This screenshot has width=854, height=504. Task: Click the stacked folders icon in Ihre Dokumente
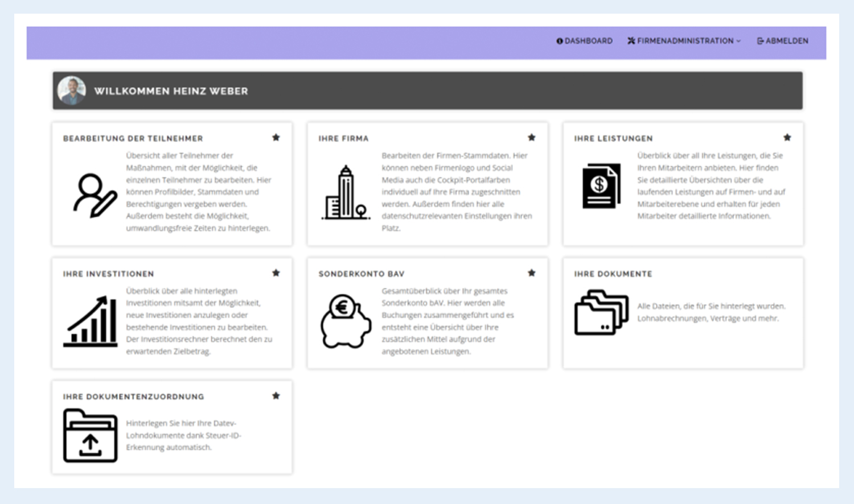pyautogui.click(x=601, y=312)
